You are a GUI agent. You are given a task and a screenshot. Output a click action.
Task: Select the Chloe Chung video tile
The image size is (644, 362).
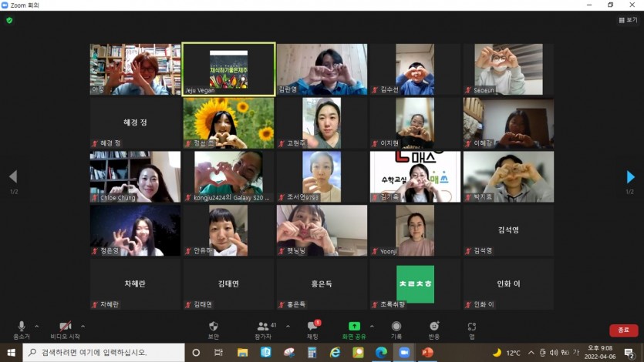(x=135, y=176)
